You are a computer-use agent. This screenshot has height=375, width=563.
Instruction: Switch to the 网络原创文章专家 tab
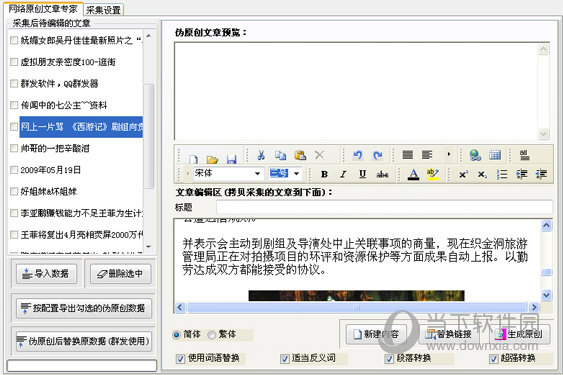tap(43, 8)
